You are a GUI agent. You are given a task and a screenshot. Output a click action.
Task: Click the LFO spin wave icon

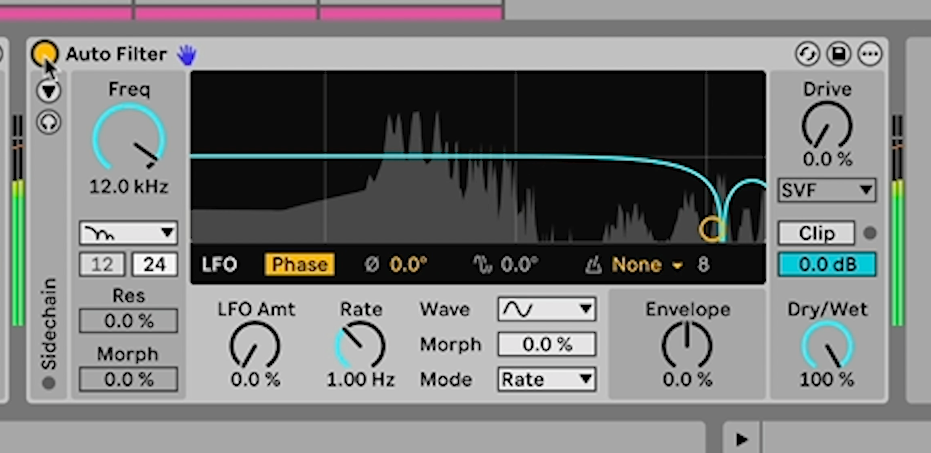click(x=482, y=265)
